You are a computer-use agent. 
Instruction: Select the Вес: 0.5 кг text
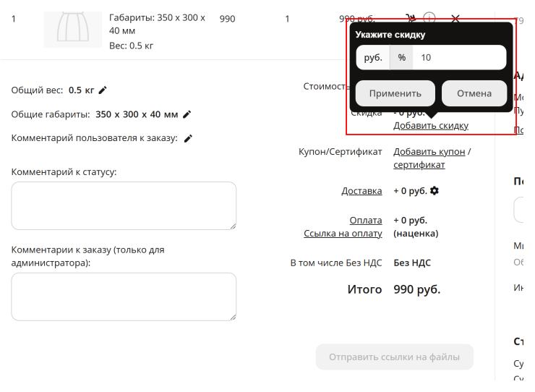pos(131,46)
